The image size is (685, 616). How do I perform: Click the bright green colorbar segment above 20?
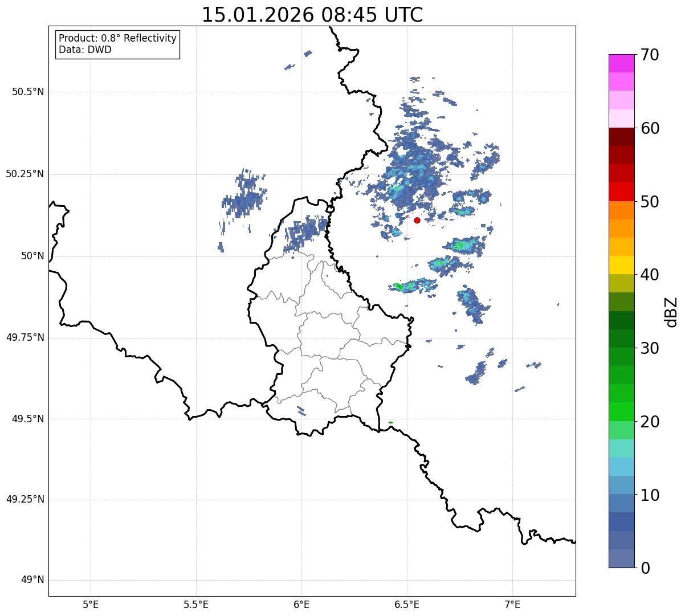pos(622,412)
